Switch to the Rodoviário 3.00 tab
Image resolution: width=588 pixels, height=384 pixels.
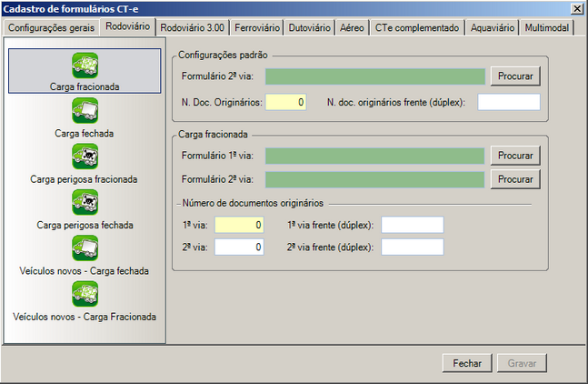click(x=194, y=28)
